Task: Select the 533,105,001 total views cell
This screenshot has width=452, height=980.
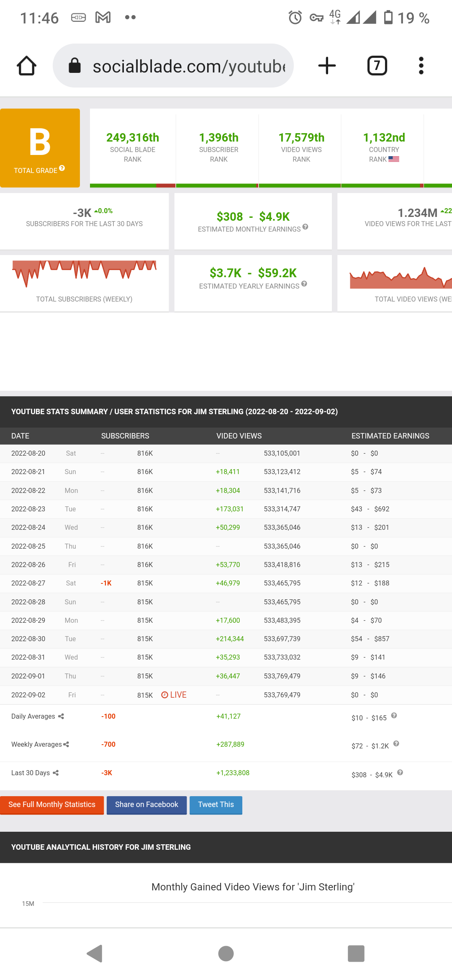Action: point(282,453)
